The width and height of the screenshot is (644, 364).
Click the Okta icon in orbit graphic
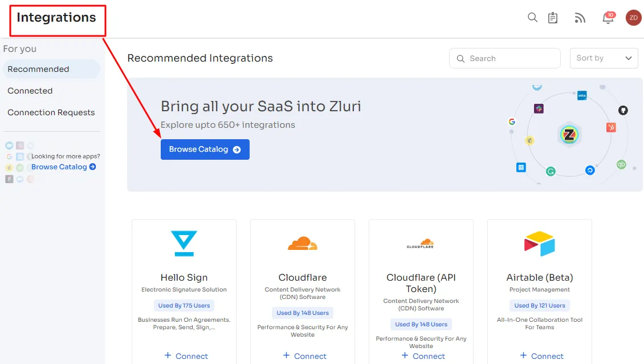(x=582, y=95)
